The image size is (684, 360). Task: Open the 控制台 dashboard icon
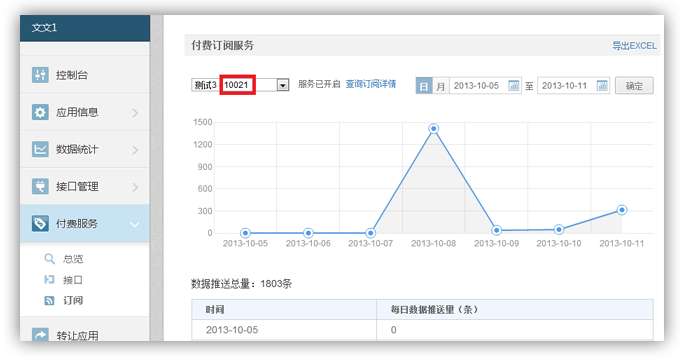40,75
